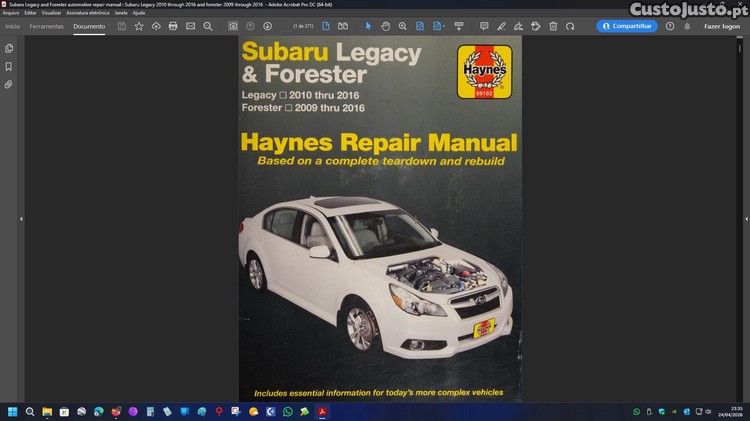Screen dimensions: 750x421
Task: Click the Compartilhar button
Action: pyautogui.click(x=627, y=26)
